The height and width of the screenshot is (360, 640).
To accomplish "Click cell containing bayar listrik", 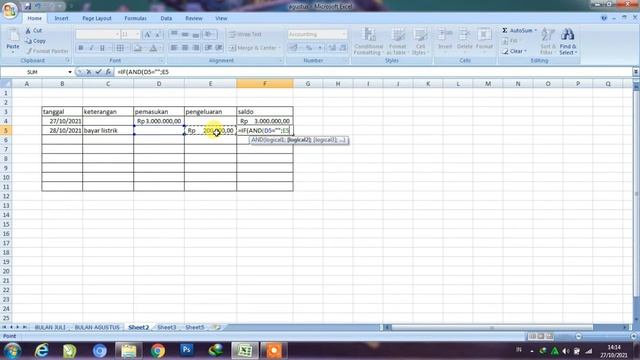I will (108, 131).
